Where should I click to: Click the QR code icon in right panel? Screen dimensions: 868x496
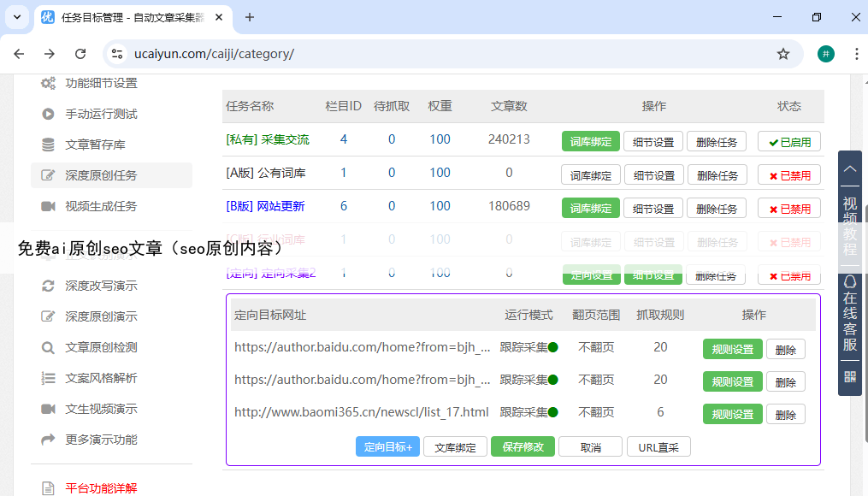tap(849, 376)
